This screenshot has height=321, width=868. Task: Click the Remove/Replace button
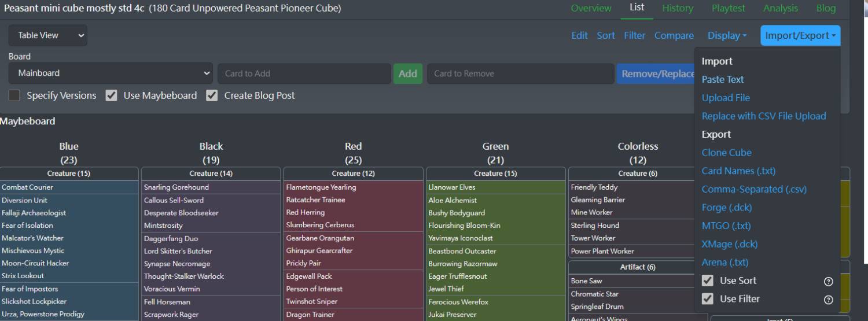(x=657, y=73)
